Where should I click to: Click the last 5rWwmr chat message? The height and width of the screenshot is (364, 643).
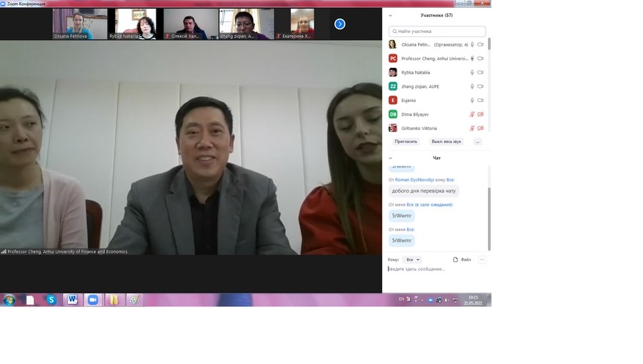(x=402, y=241)
